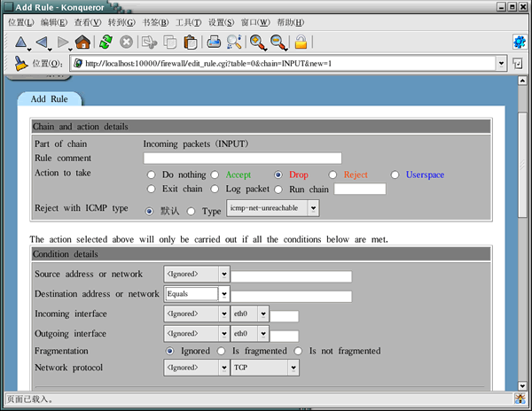Open Incoming interface eth0 dropdown
Viewport: 532px width, 411px height.
pos(250,314)
